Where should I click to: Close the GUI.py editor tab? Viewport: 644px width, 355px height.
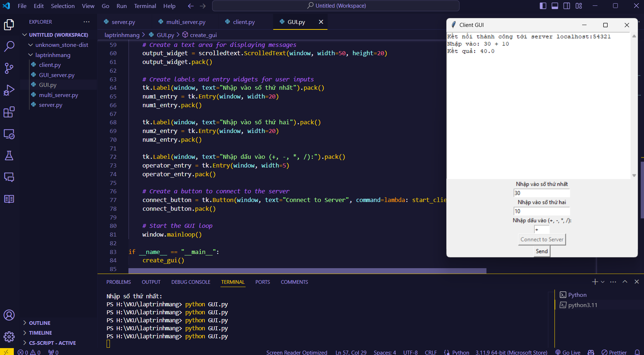point(321,22)
